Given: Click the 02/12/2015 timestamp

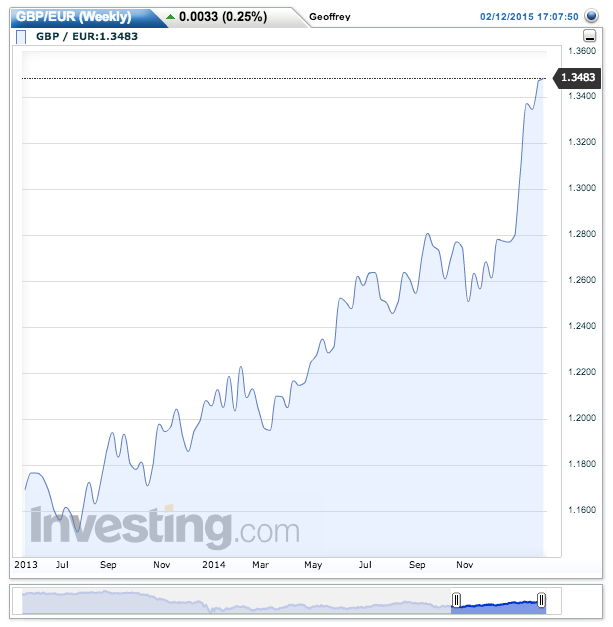Looking at the screenshot, I should tap(530, 17).
